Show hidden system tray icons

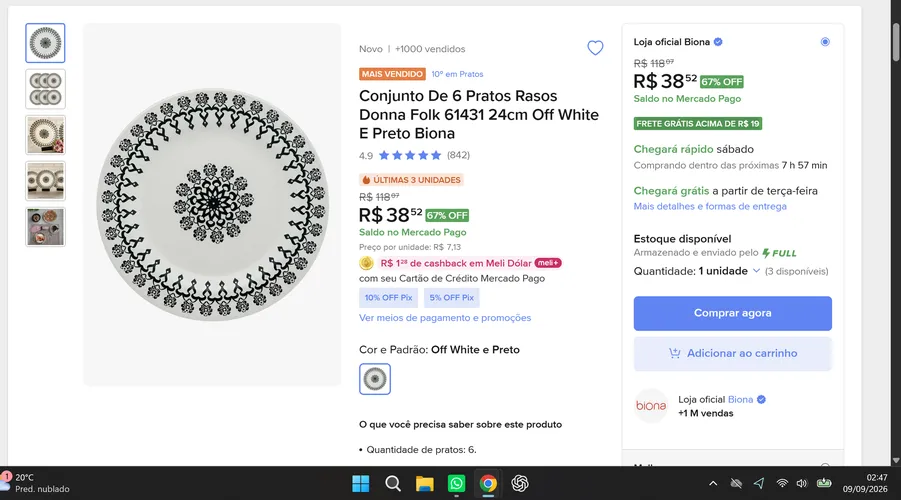[713, 483]
